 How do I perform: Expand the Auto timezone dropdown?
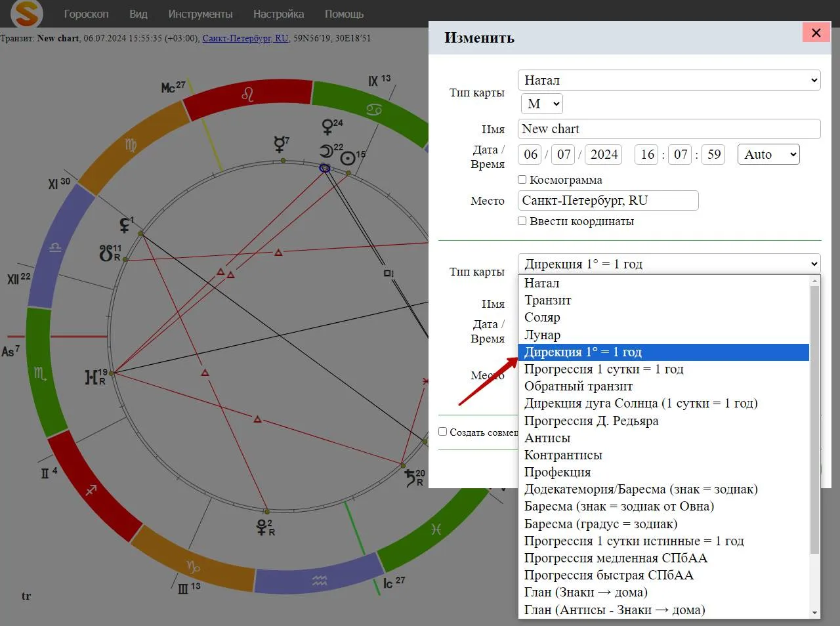[x=768, y=154]
